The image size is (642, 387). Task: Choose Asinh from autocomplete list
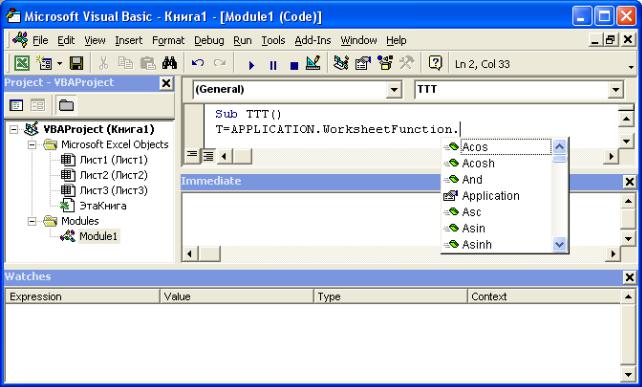pyautogui.click(x=477, y=244)
